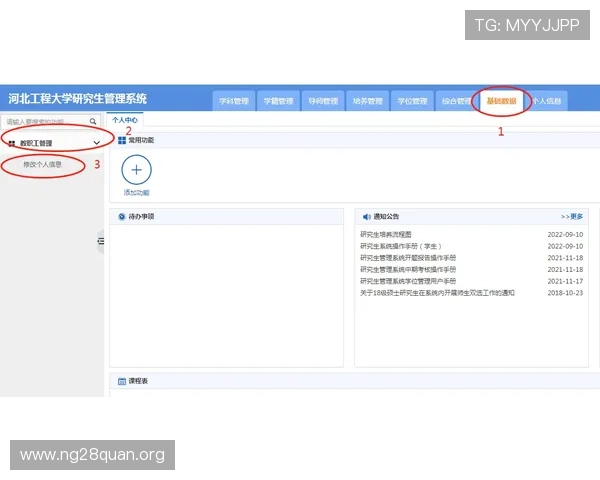Open notice 研究生系统操作手册(学生)
Image resolution: width=600 pixels, height=480 pixels.
(401, 246)
